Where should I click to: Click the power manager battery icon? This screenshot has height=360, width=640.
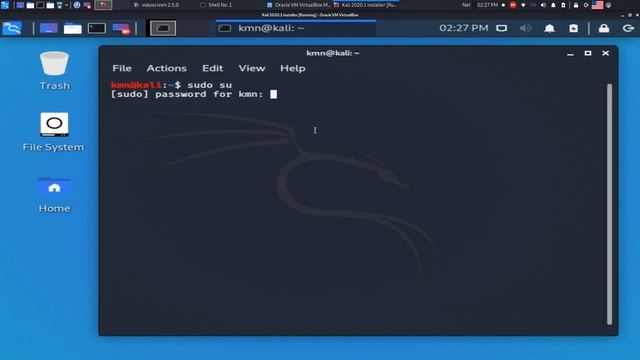pos(573,28)
